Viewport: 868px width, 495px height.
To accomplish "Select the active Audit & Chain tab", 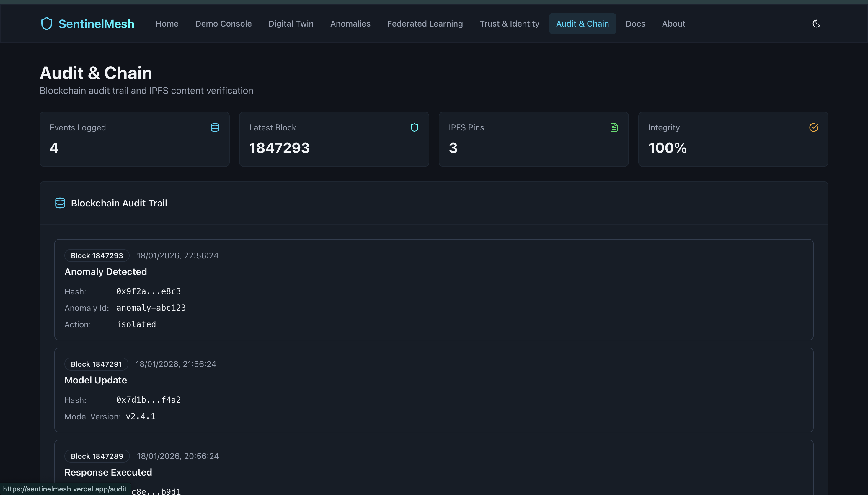I will (582, 24).
